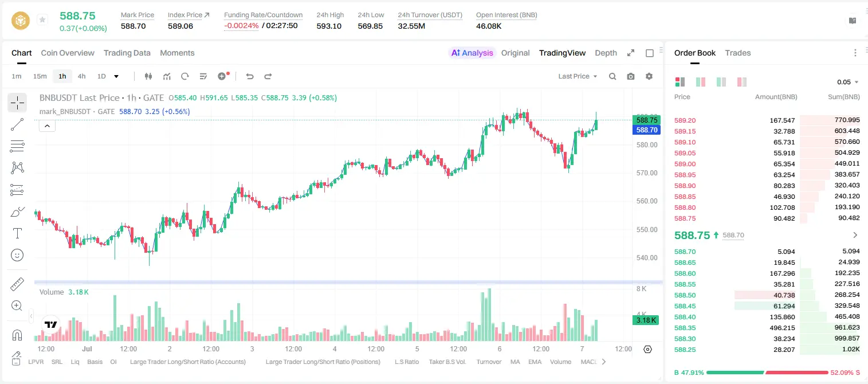The width and height of the screenshot is (868, 384).
Task: Open the 0.05 price grouping dropdown
Action: pyautogui.click(x=848, y=82)
